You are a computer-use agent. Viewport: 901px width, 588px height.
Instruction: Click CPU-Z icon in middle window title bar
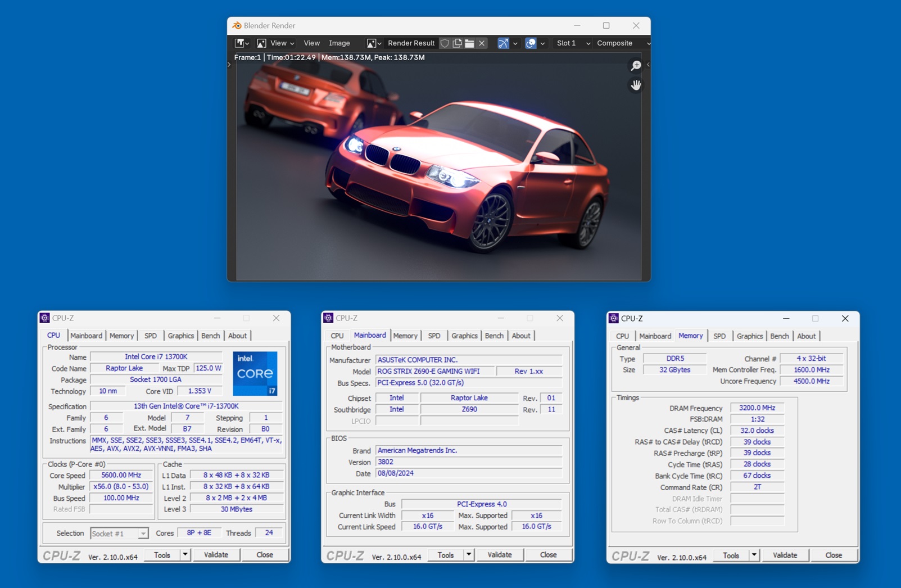[328, 318]
